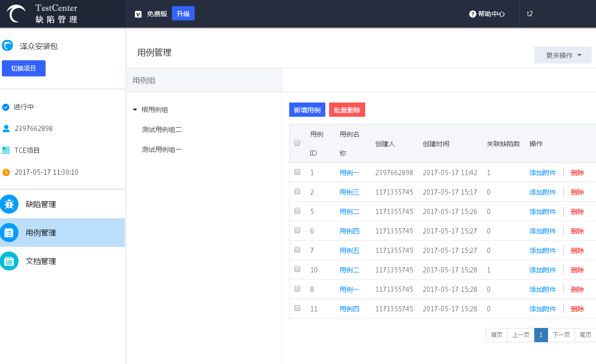Click the 免费版 version badge icon
This screenshot has width=596, height=364.
pos(138,14)
